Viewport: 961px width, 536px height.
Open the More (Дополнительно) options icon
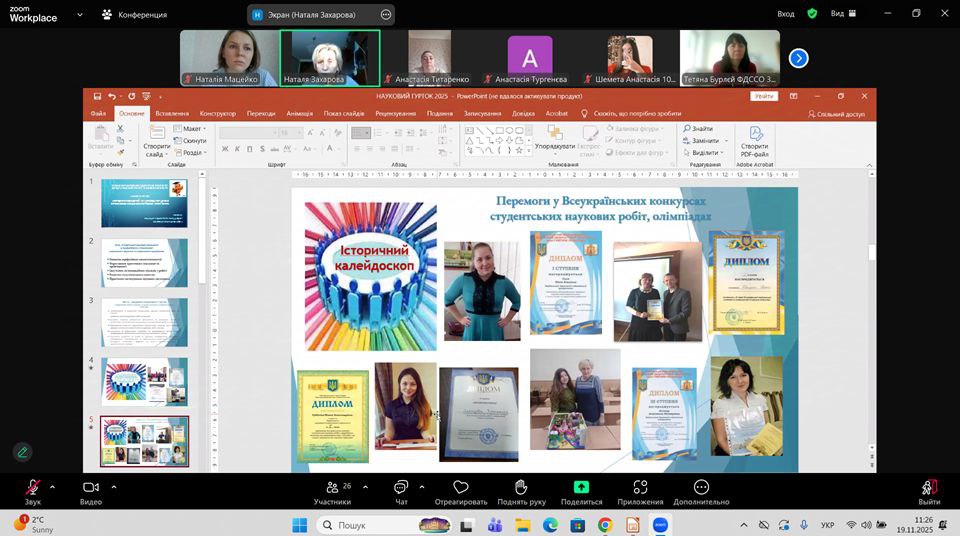701,487
